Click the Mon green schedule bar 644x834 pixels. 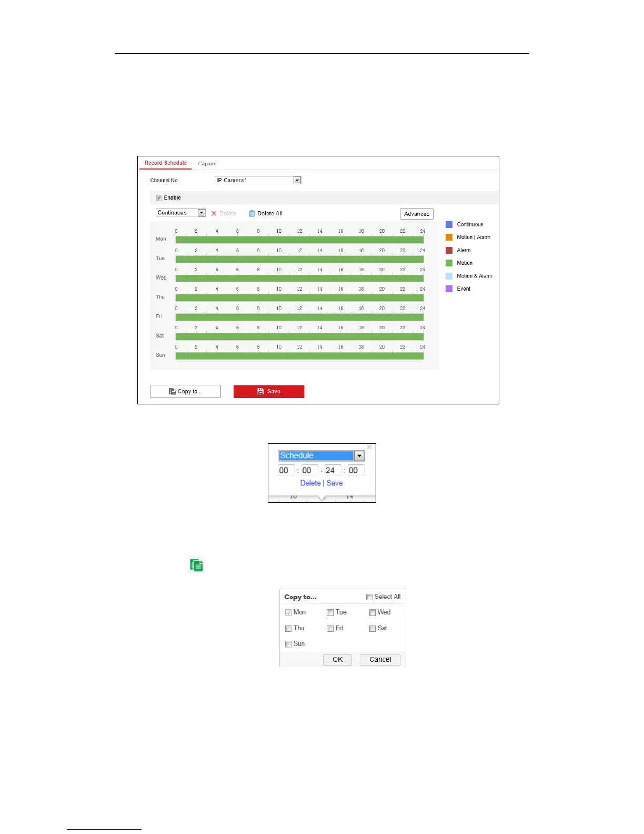pyautogui.click(x=299, y=240)
